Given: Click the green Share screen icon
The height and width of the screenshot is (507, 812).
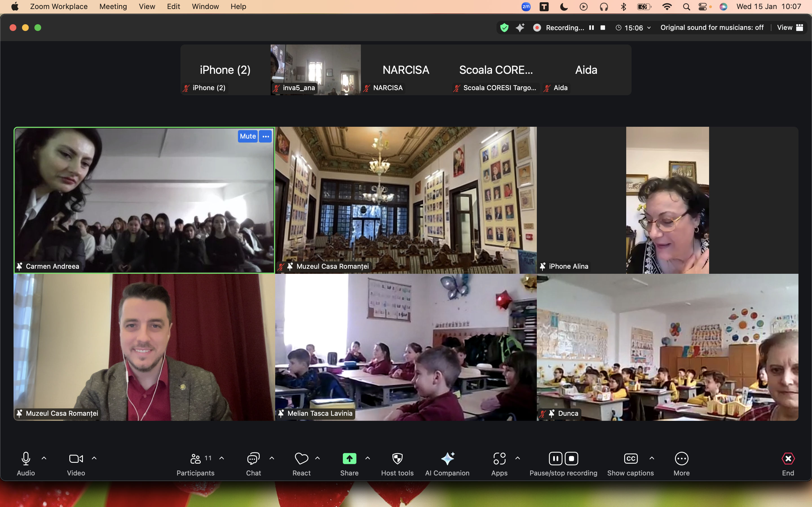Looking at the screenshot, I should point(349,458).
